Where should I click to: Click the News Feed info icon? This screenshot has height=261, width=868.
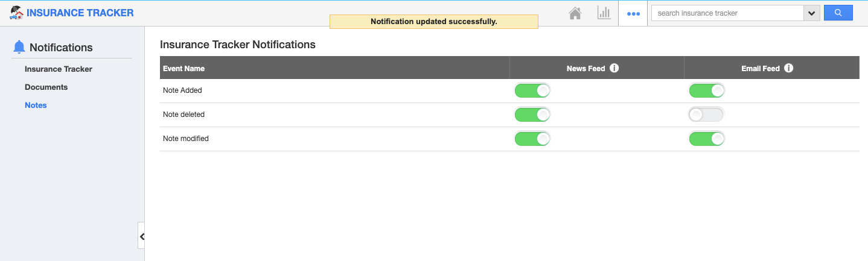pyautogui.click(x=614, y=68)
